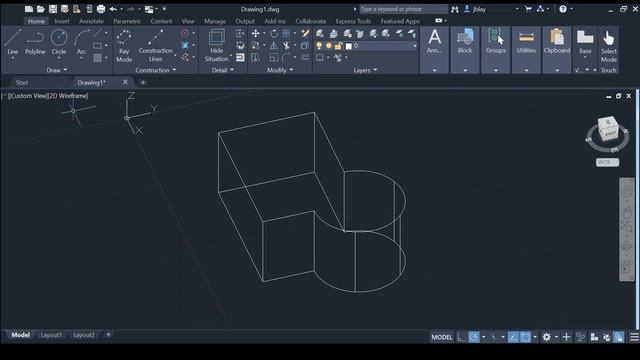This screenshot has width=640, height=360.
Task: Click the ViewCube navigation cube
Action: 608,128
